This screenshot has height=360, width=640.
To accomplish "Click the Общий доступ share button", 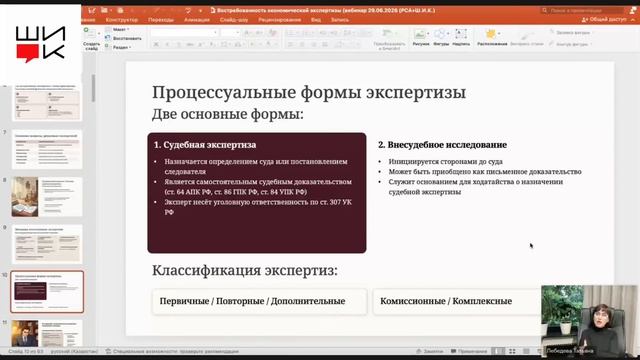I will tap(605, 20).
